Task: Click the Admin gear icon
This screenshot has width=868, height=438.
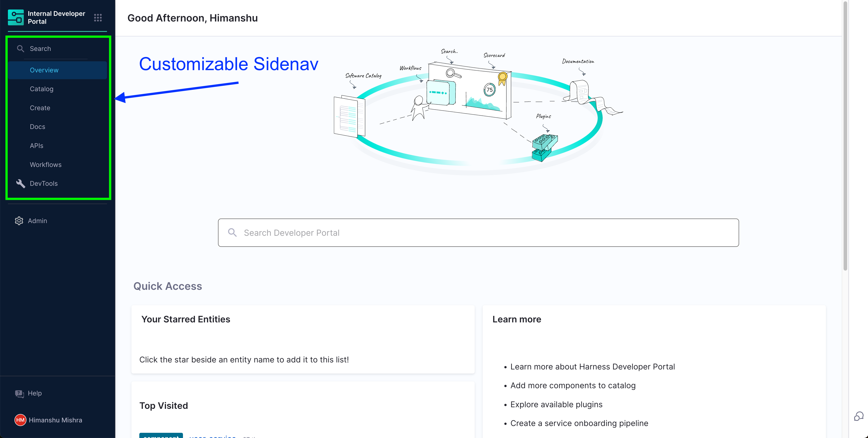Action: click(19, 221)
